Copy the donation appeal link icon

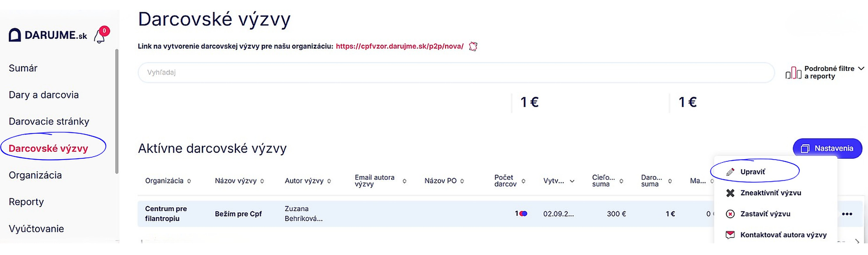click(x=473, y=46)
